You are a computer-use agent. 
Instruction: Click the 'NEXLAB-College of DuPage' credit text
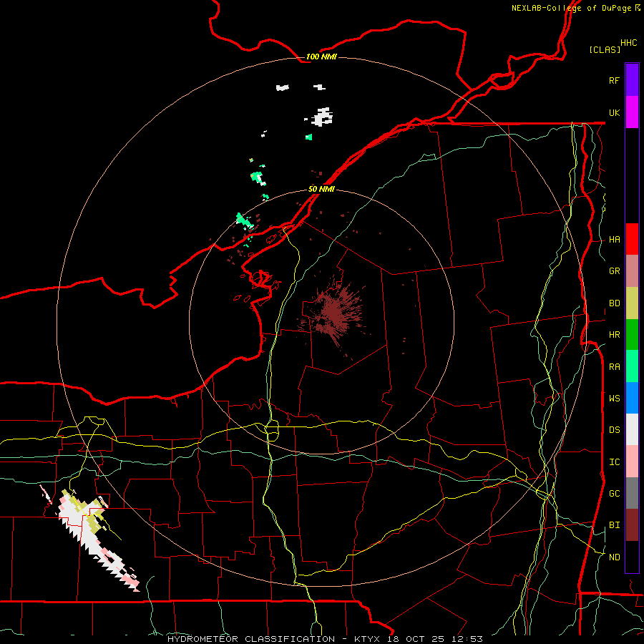click(x=571, y=8)
